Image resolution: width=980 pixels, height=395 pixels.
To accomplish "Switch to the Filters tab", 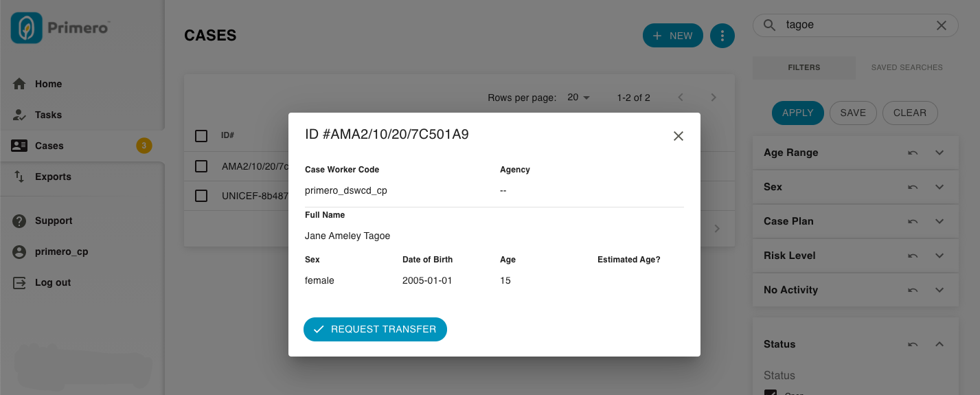I will [804, 67].
